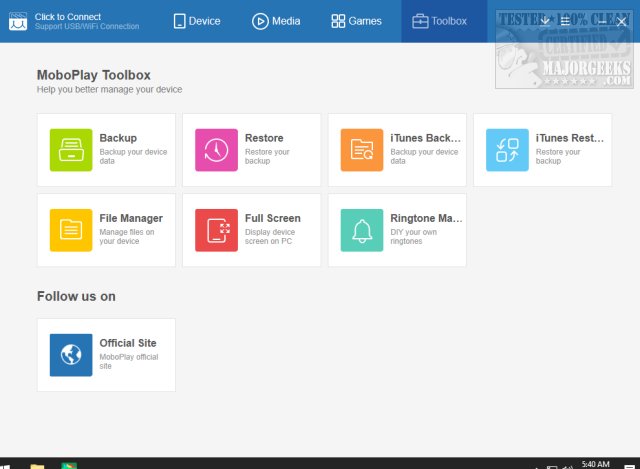Image resolution: width=640 pixels, height=469 pixels.
Task: Click the Backup card title
Action: point(118,138)
